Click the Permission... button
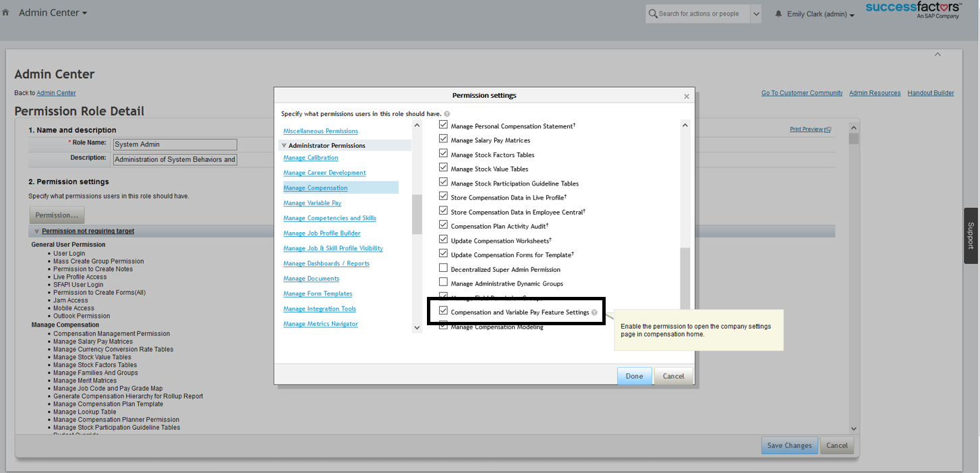Viewport: 980px width, 473px height. [x=57, y=215]
